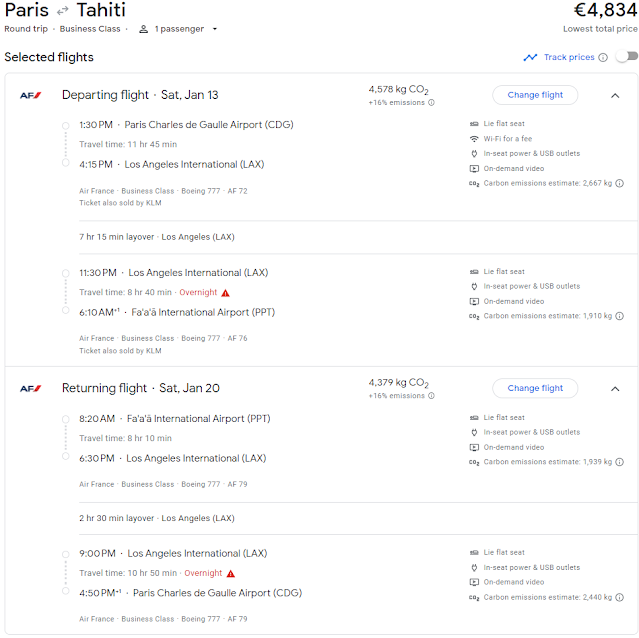Click the passenger person icon

coord(143,29)
